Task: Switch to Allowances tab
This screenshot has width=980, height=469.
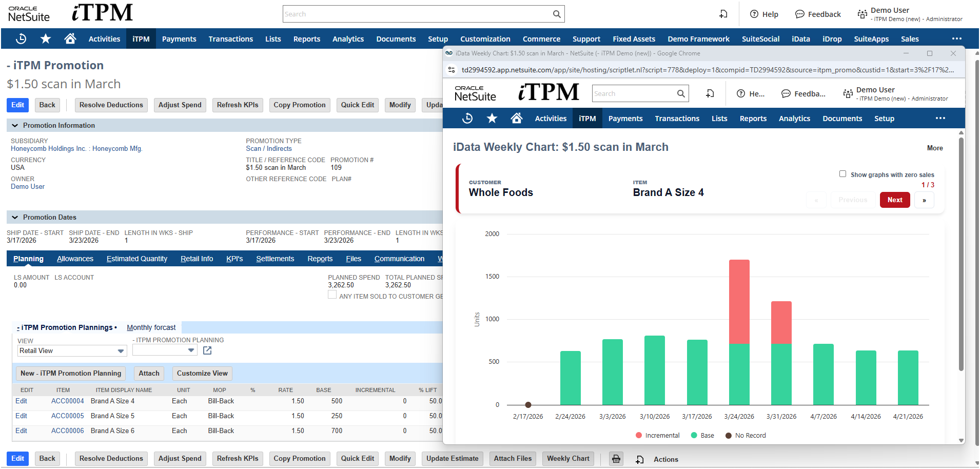Action: coord(75,259)
